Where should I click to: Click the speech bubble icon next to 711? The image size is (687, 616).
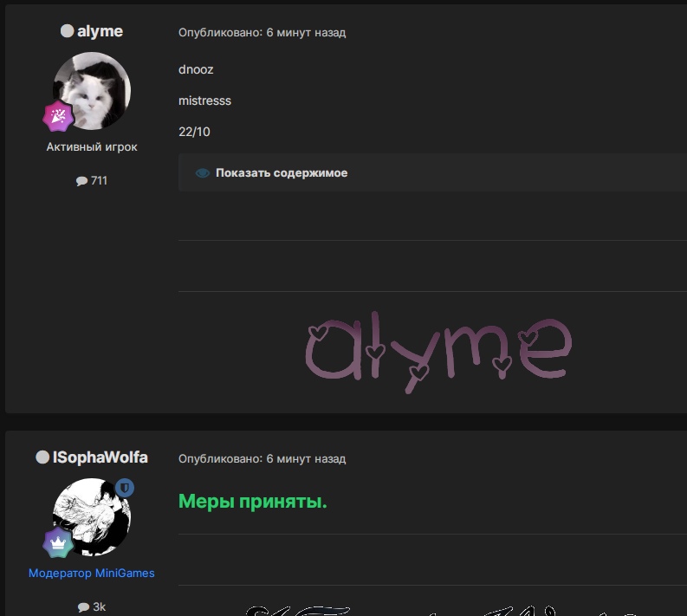click(x=81, y=181)
